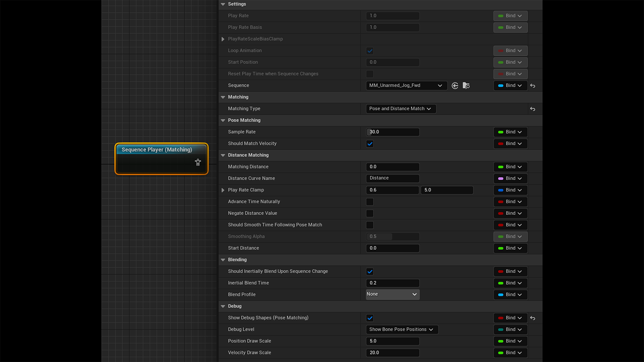Open Bind menu for Blend Profile

[x=510, y=295]
